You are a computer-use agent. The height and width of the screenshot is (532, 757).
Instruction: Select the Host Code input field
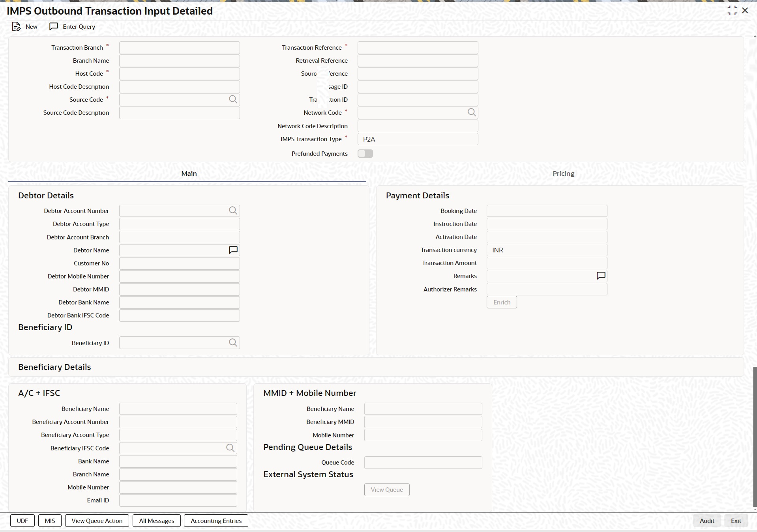tap(180, 73)
